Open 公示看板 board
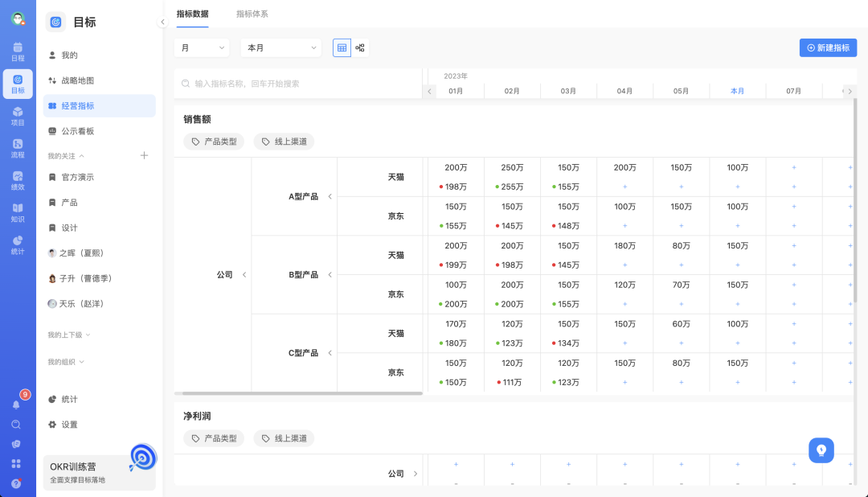 coord(100,131)
